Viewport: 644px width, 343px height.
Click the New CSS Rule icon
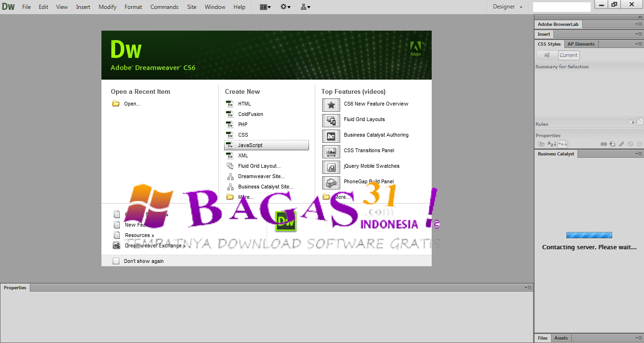click(x=612, y=144)
